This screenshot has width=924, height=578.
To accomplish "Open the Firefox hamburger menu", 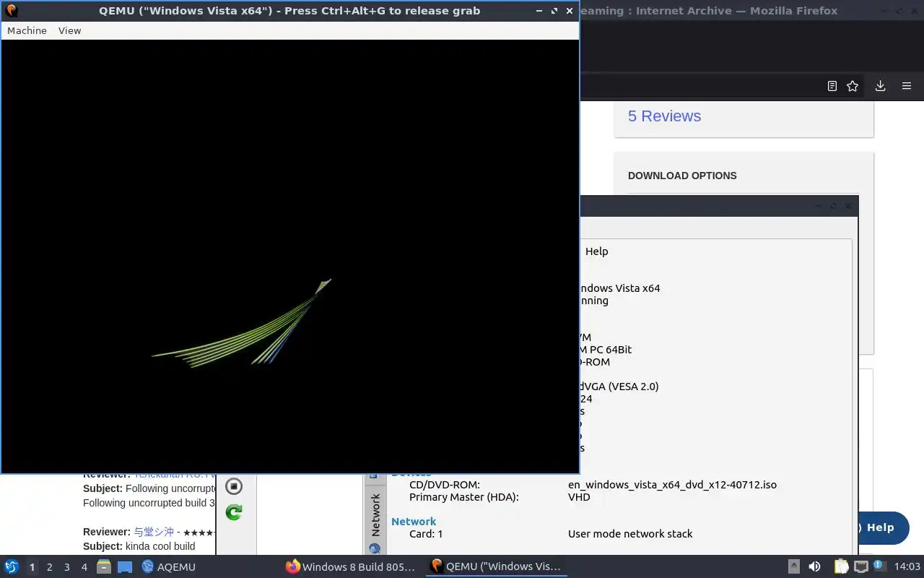I will (x=907, y=86).
